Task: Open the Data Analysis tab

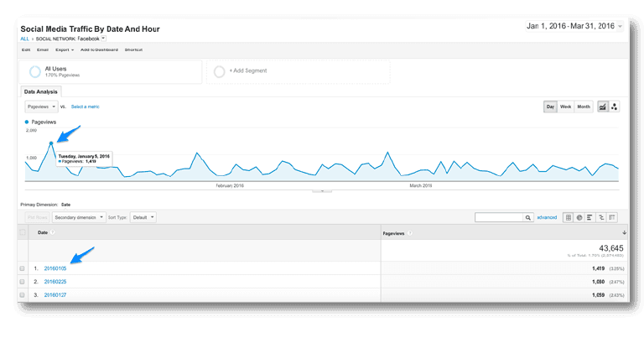Action: 40,91
